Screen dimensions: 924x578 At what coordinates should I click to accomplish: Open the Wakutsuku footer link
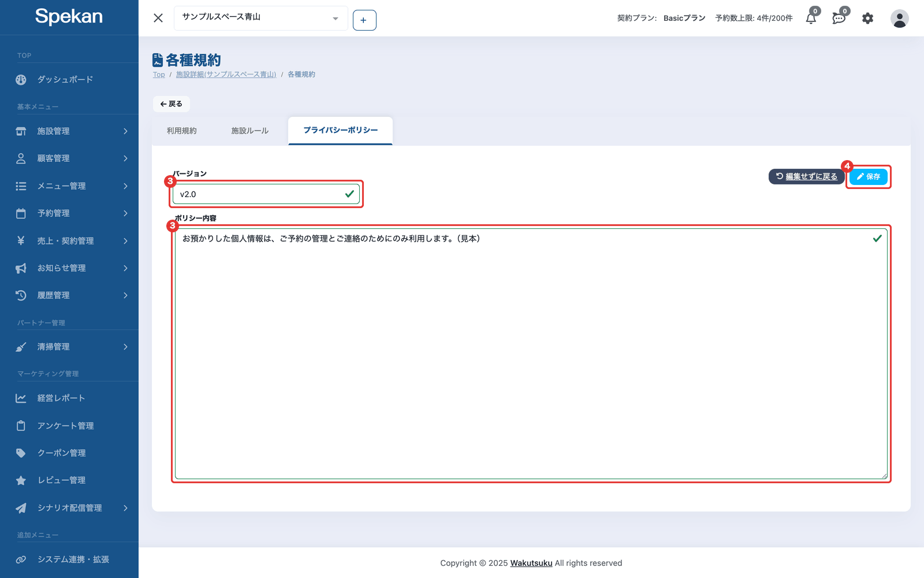click(531, 563)
